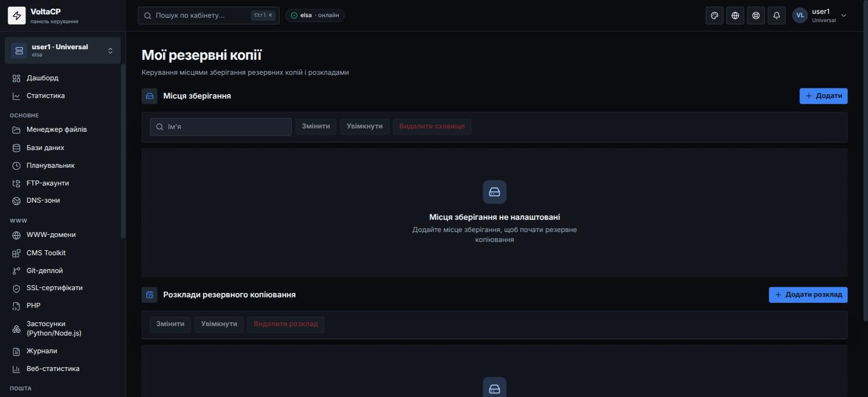The width and height of the screenshot is (868, 397).
Task: Click the Менеджер файлів folder icon
Action: (17, 130)
